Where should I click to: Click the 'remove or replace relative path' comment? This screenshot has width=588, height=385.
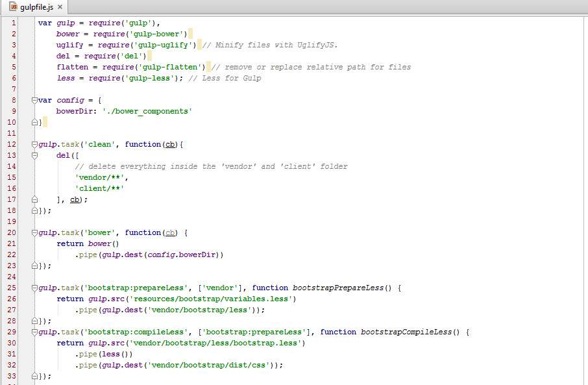[x=311, y=67]
